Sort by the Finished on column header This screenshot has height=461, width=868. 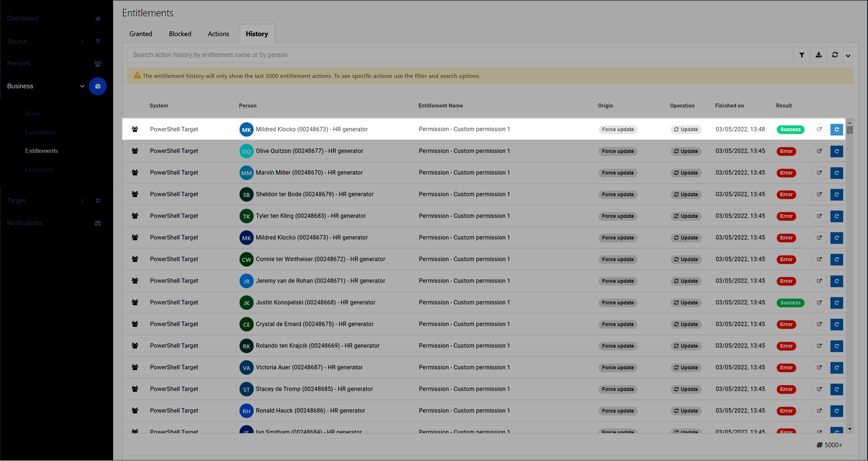click(729, 106)
